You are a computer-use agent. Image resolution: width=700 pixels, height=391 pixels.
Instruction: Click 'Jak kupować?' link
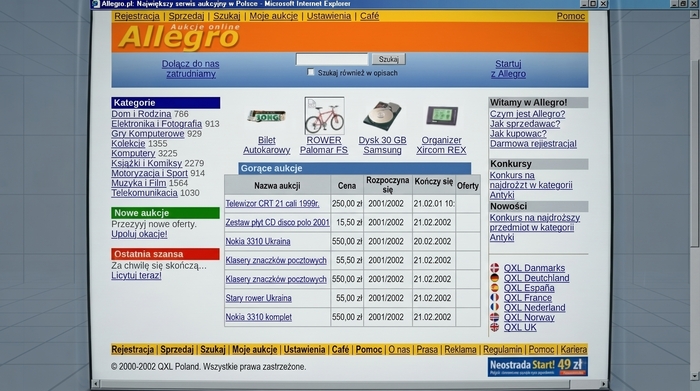point(518,133)
